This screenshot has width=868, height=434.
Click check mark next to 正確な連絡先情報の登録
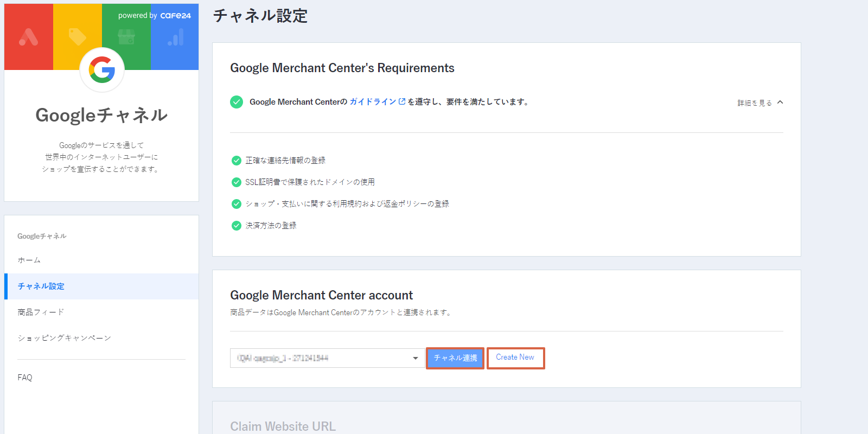click(x=237, y=161)
